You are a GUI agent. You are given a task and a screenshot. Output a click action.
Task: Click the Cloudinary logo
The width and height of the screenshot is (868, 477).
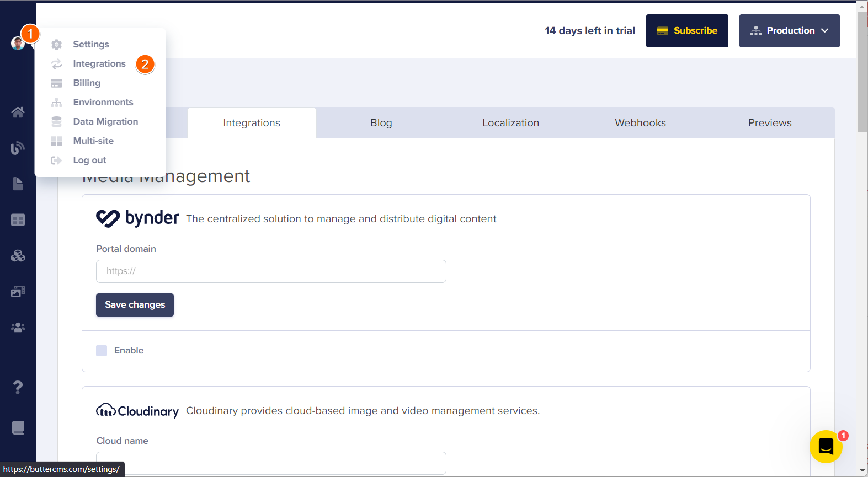tap(137, 411)
